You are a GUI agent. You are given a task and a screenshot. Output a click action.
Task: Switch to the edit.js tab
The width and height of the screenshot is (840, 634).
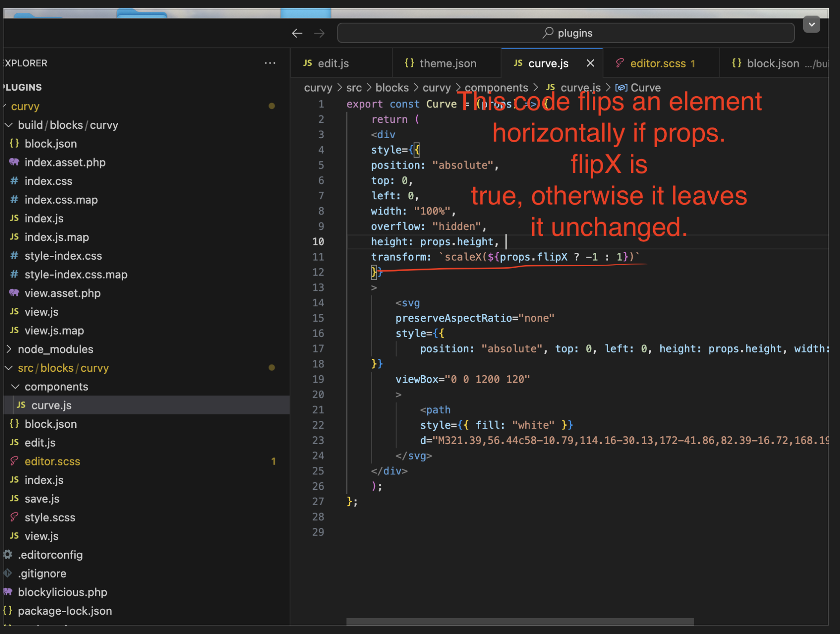coord(341,63)
